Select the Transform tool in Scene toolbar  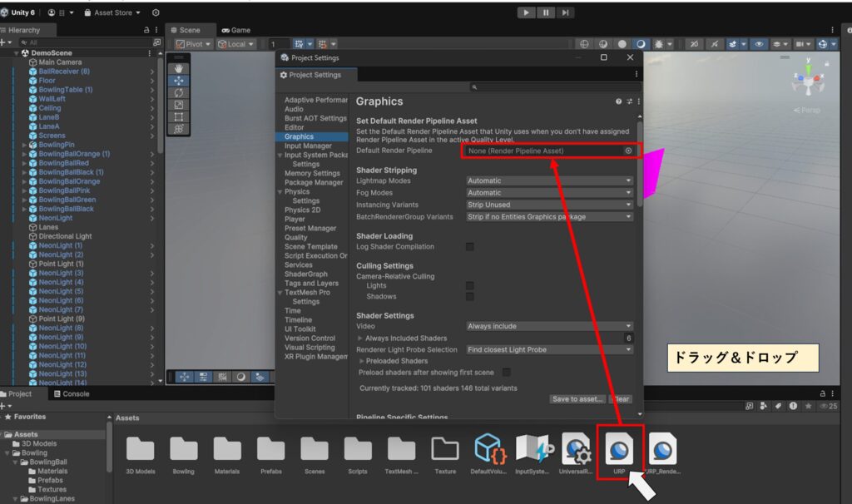(178, 129)
